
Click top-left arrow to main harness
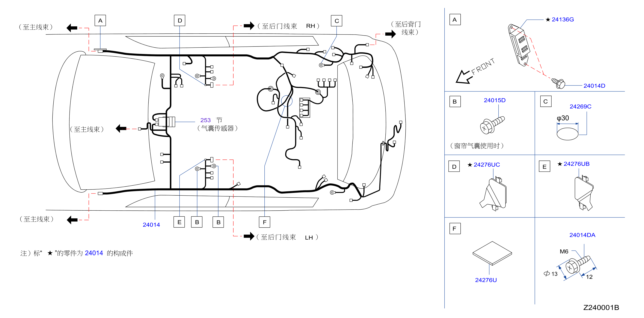pos(72,28)
